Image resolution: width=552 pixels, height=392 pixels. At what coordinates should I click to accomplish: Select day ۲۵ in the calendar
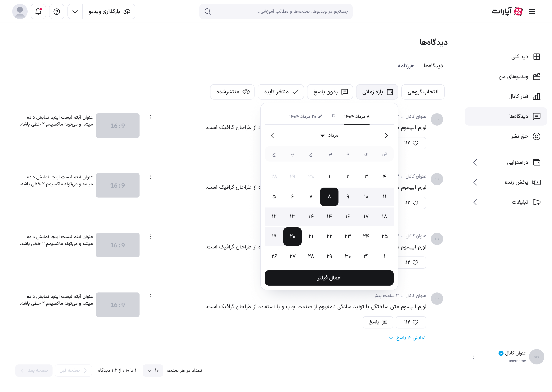(x=384, y=237)
